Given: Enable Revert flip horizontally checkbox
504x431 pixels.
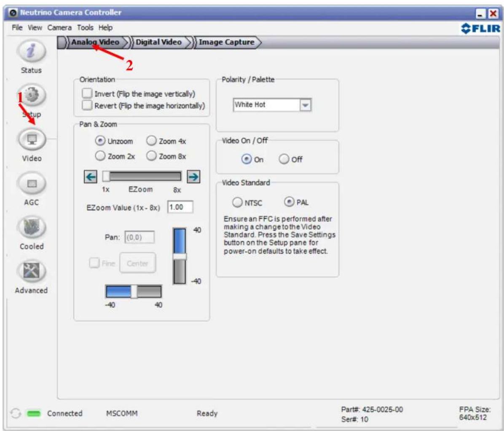Looking at the screenshot, I should tap(87, 105).
